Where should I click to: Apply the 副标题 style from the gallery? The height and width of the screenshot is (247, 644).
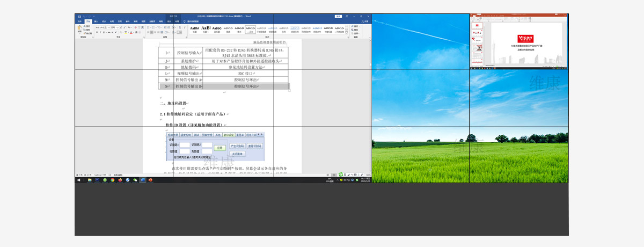pos(217,29)
